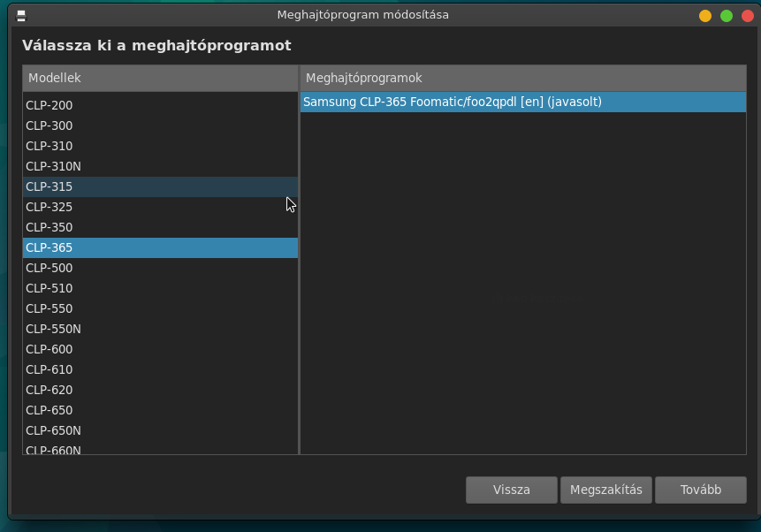Continue with the Tovább button
This screenshot has width=761, height=532.
tap(701, 490)
